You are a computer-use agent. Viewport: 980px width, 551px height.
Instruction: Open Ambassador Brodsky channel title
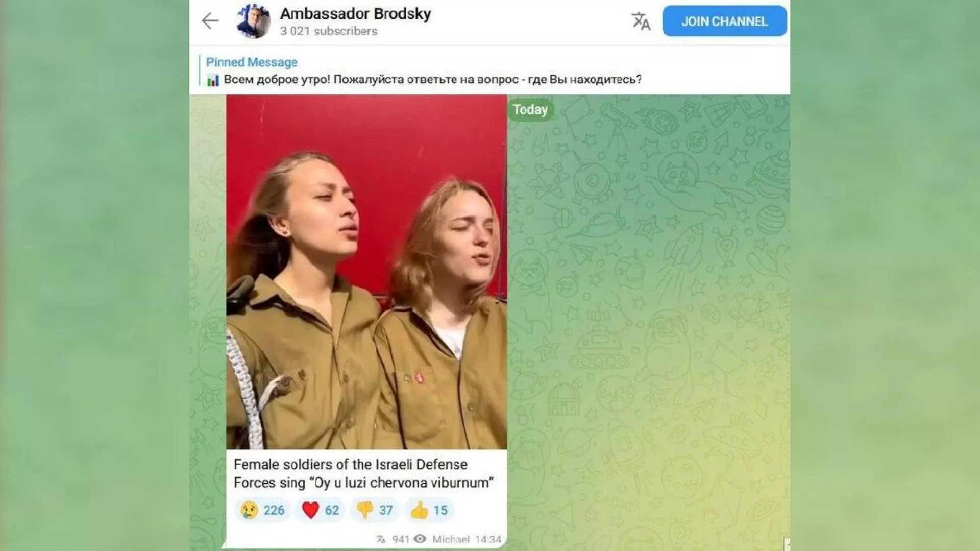coord(355,14)
